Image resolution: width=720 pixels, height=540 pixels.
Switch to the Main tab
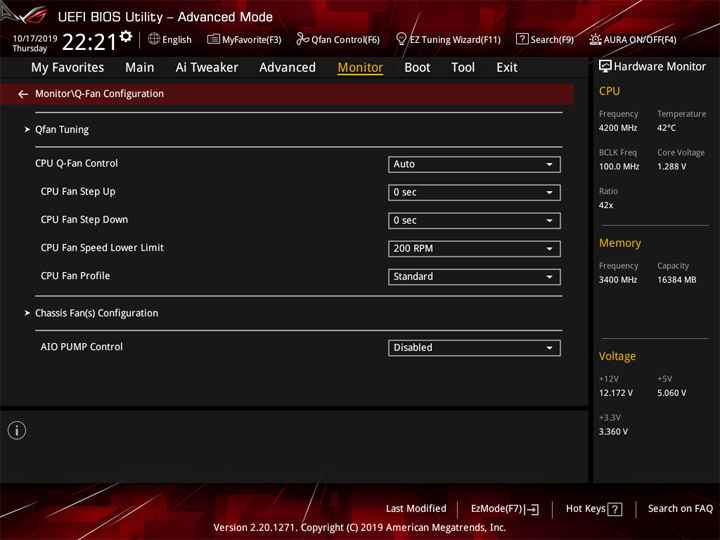click(x=140, y=68)
